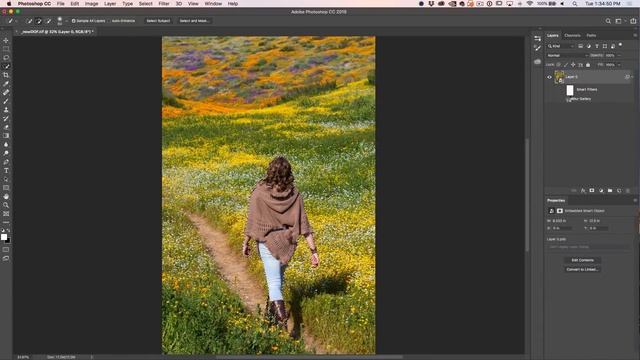Toggle type layer filter in Layers panel
Viewport: 640px width, 360px height.
coord(597,46)
